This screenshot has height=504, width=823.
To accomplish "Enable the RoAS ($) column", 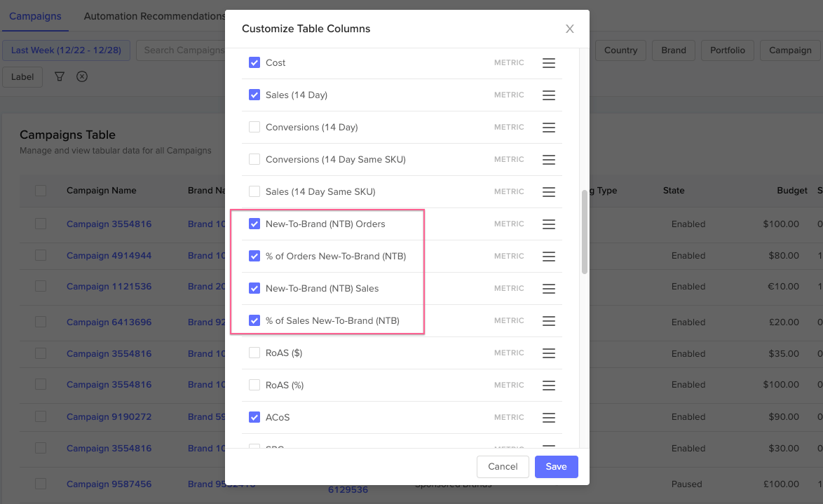I will click(254, 353).
